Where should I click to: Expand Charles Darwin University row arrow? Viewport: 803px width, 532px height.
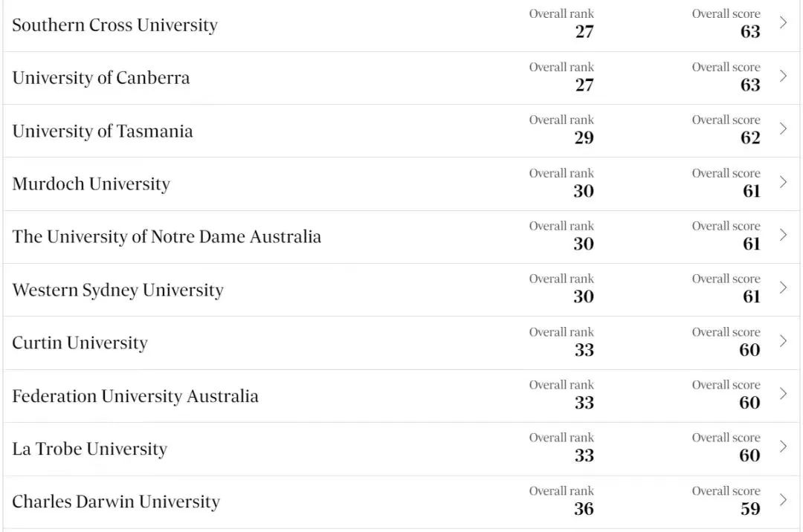click(783, 500)
